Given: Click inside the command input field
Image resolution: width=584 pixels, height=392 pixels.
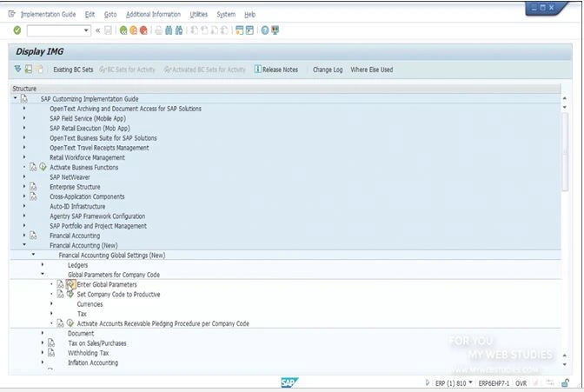Looking at the screenshot, I should 55,30.
